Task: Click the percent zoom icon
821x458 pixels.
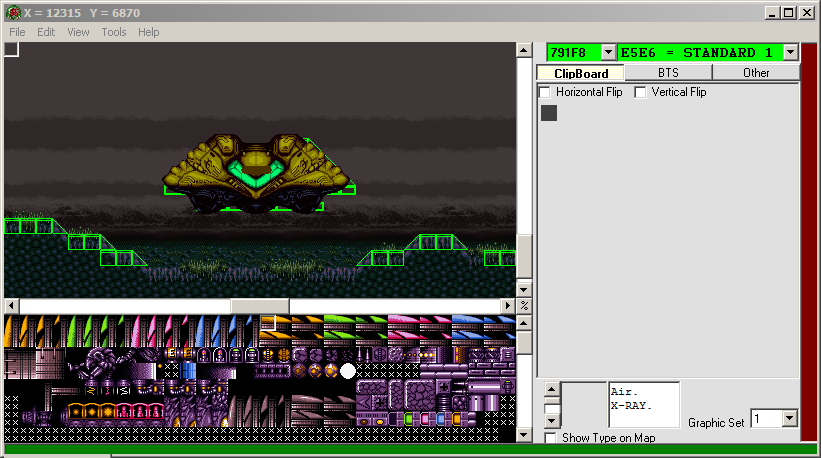Action: (x=525, y=305)
